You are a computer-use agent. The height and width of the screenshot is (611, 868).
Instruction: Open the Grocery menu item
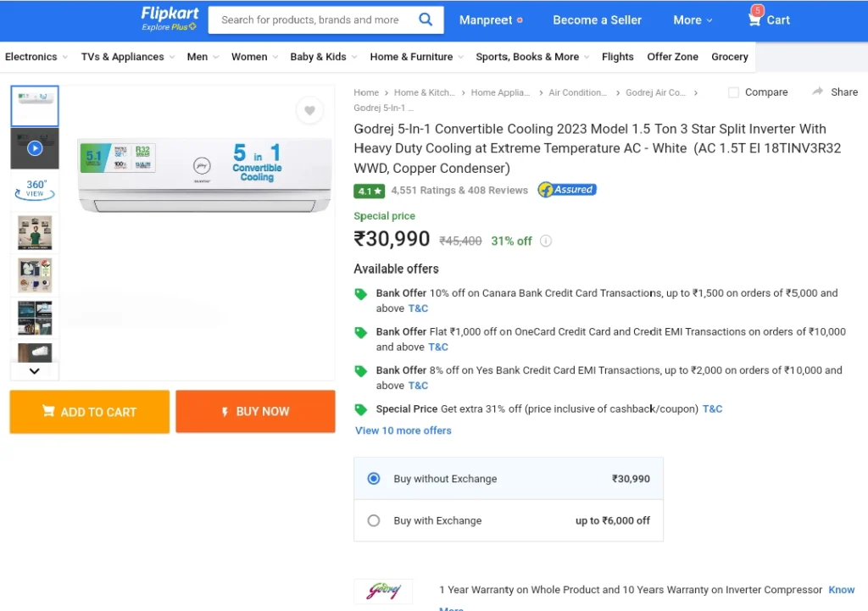730,57
